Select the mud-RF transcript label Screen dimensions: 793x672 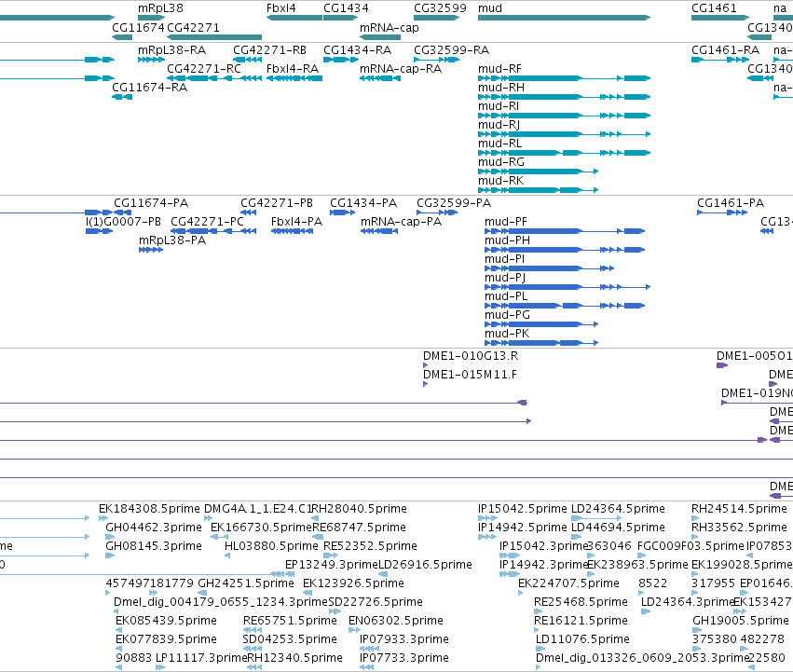click(x=499, y=68)
